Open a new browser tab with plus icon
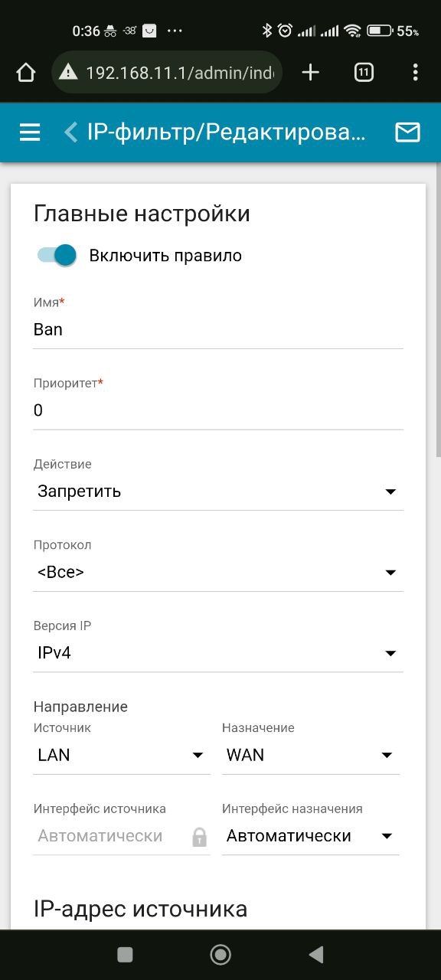 310,73
